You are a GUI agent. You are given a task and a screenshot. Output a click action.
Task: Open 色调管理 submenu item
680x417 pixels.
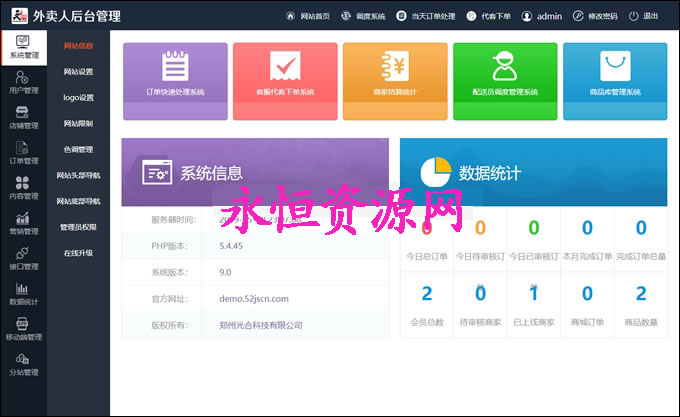79,150
